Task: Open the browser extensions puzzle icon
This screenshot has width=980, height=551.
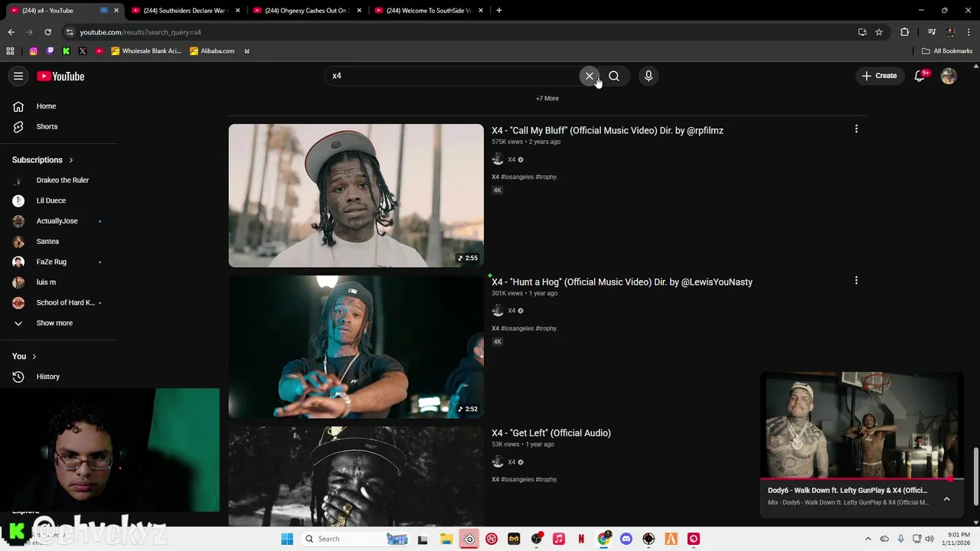Action: [905, 32]
